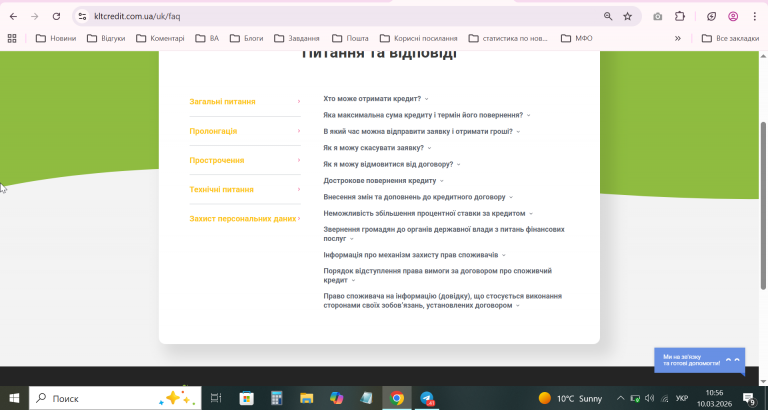This screenshot has height=410, width=768.
Task: Open the Windows Start menu
Action: coord(14,398)
